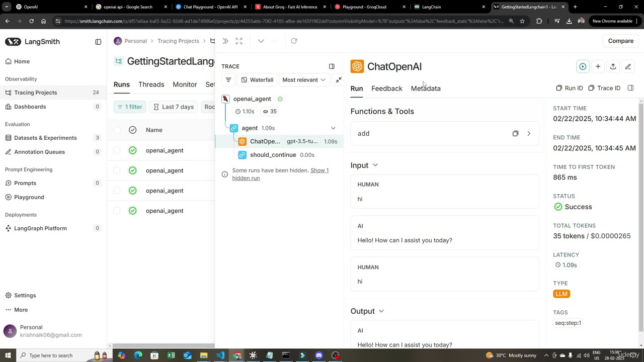Open Datasets & Experiments in sidebar
Image resolution: width=644 pixels, height=362 pixels.
coord(53,138)
